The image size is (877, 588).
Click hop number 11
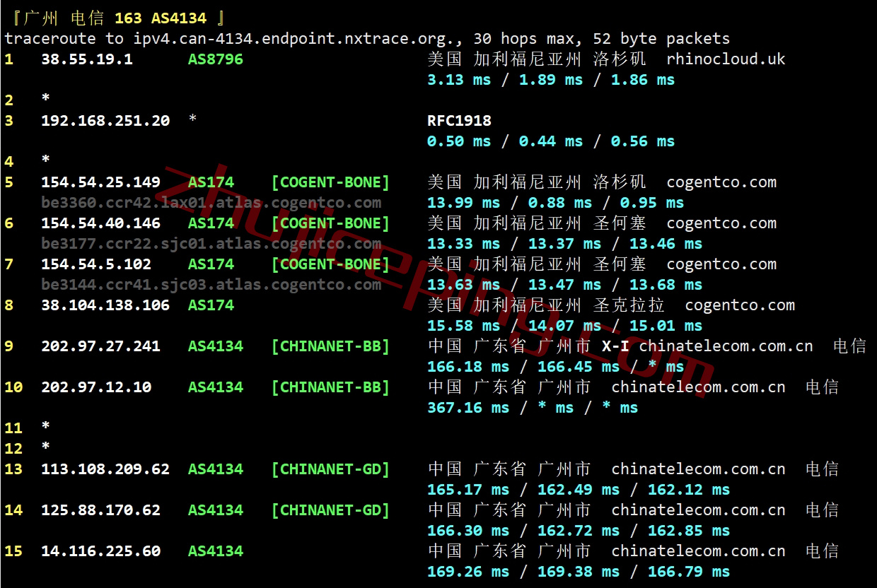coord(13,428)
